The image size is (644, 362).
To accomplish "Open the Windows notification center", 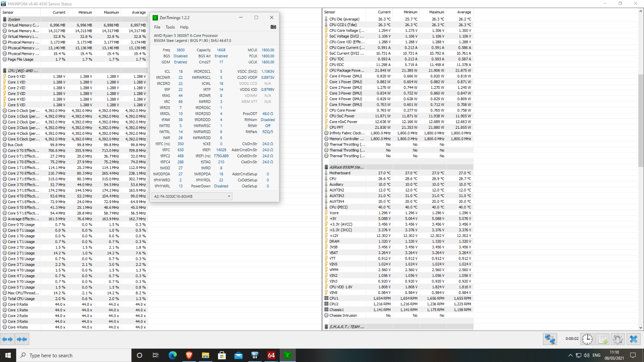I will [x=633, y=355].
